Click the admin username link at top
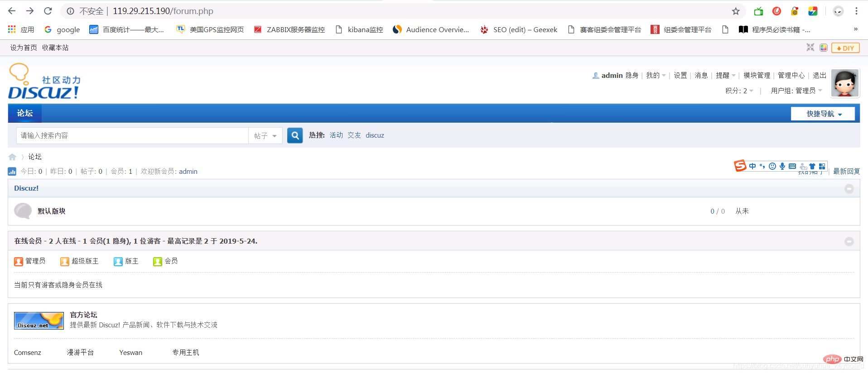This screenshot has width=868, height=374. pyautogui.click(x=612, y=75)
